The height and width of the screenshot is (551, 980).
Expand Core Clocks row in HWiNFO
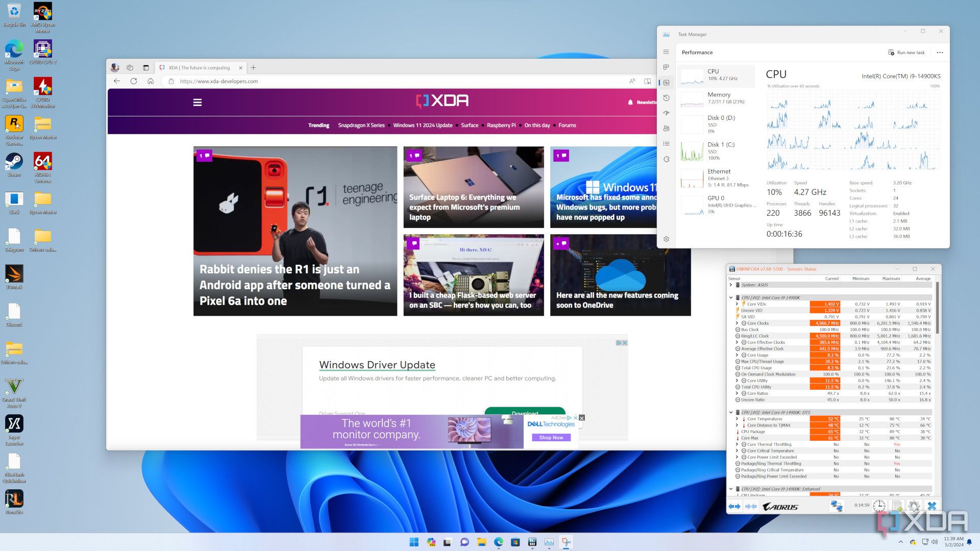pyautogui.click(x=737, y=323)
